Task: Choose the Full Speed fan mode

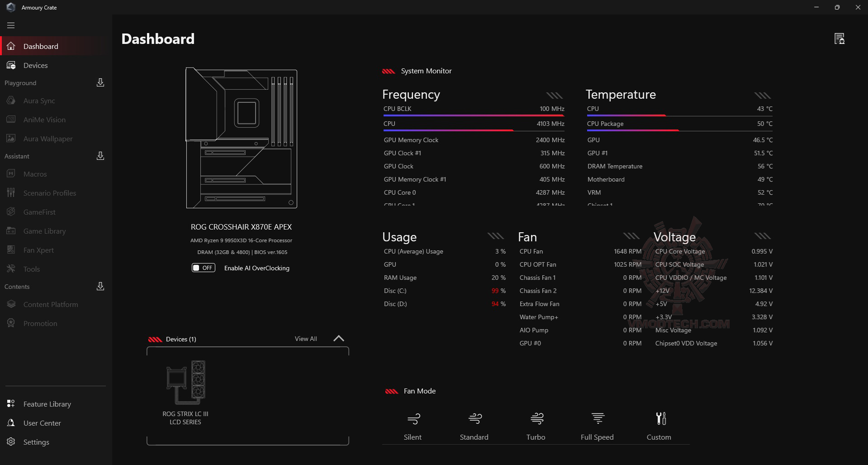Action: click(597, 425)
